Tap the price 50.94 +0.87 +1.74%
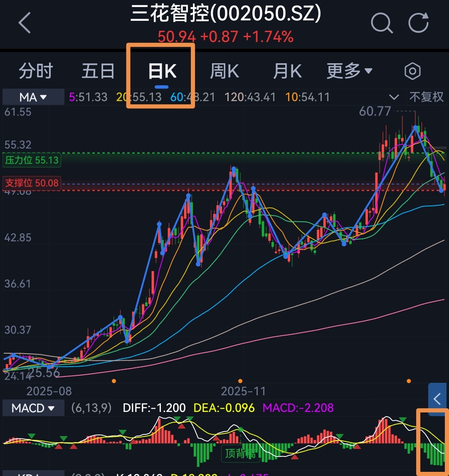 click(225, 37)
